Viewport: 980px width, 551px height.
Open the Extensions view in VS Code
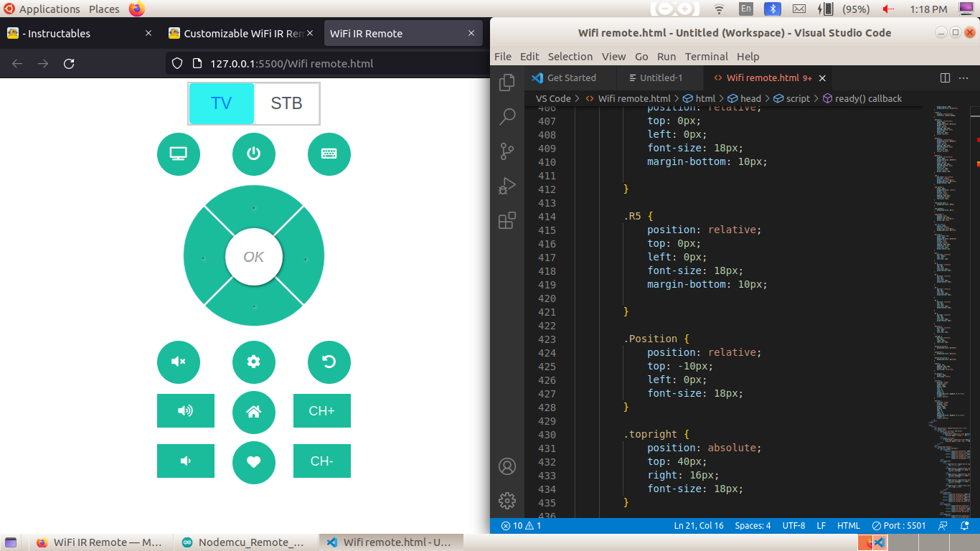[x=507, y=219]
